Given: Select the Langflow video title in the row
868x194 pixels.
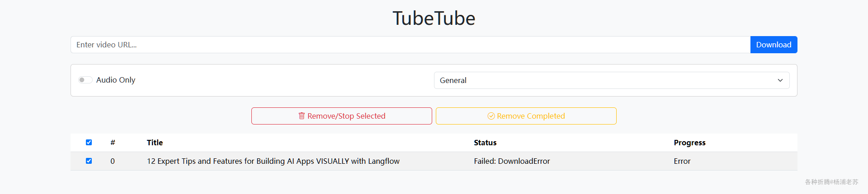Looking at the screenshot, I should 273,161.
